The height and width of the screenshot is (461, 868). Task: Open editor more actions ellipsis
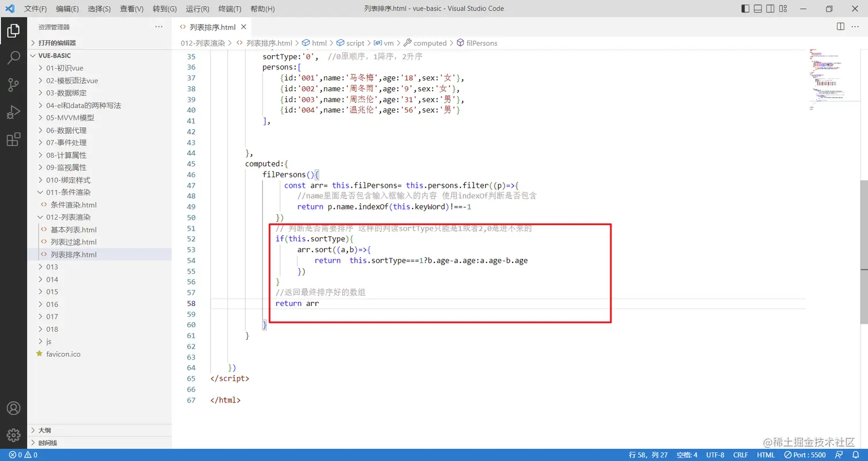click(855, 27)
